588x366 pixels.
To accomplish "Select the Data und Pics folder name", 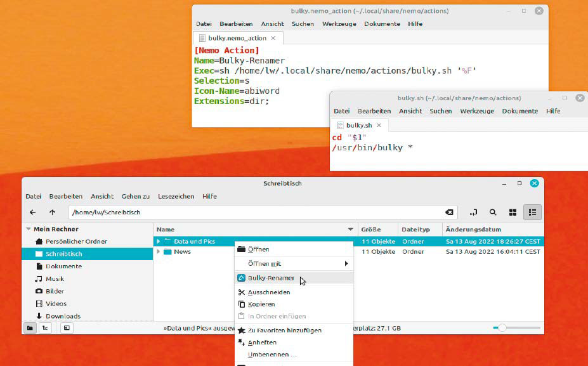I will coord(194,241).
